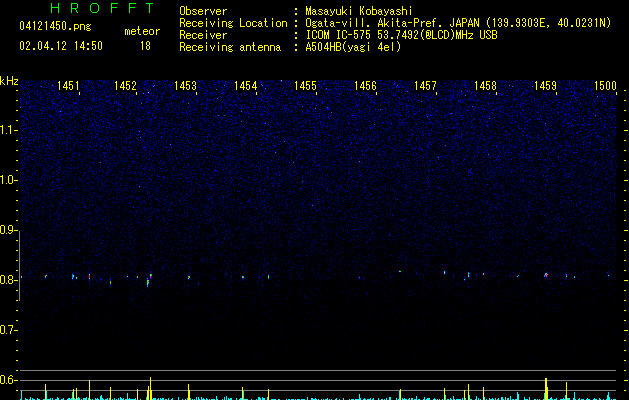Click the 1456 time axis label

pyautogui.click(x=365, y=86)
